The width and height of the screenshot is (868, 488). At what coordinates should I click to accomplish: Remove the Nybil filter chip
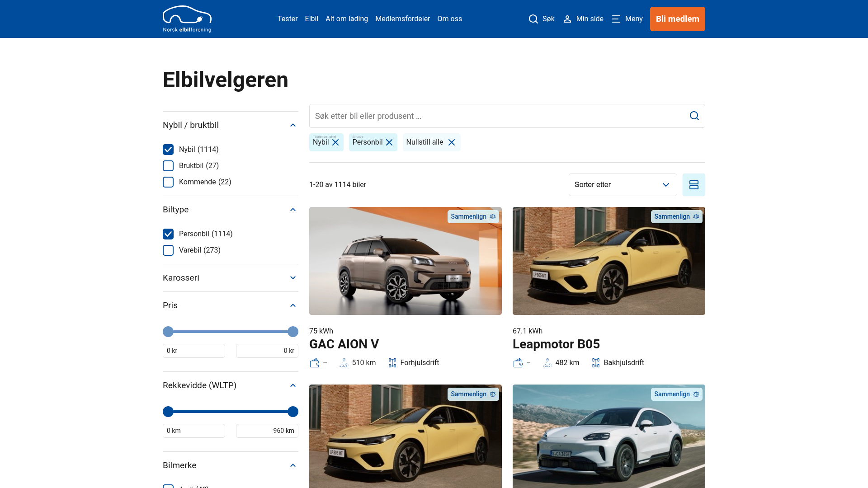click(335, 142)
